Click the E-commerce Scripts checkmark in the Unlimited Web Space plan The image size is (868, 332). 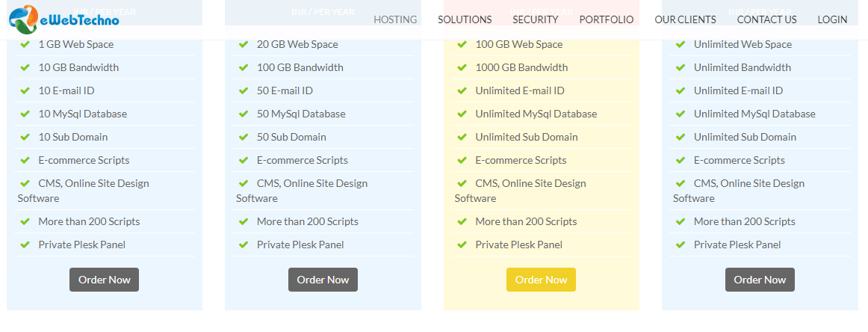[x=681, y=160]
